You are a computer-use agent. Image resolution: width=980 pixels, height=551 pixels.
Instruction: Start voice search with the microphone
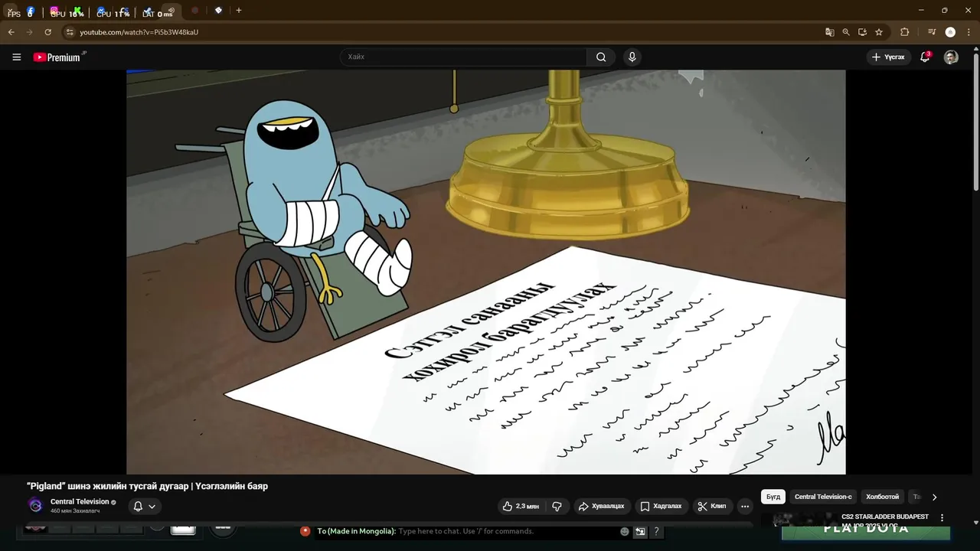pyautogui.click(x=632, y=57)
